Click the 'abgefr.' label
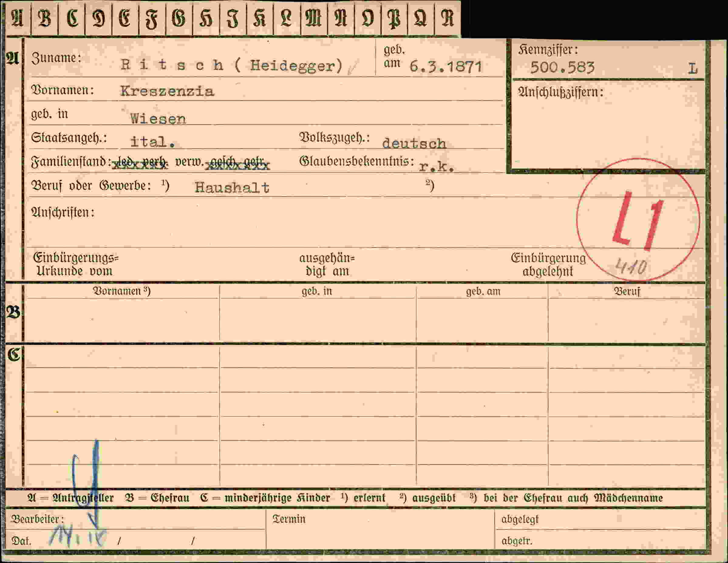728x563 pixels. (517, 541)
